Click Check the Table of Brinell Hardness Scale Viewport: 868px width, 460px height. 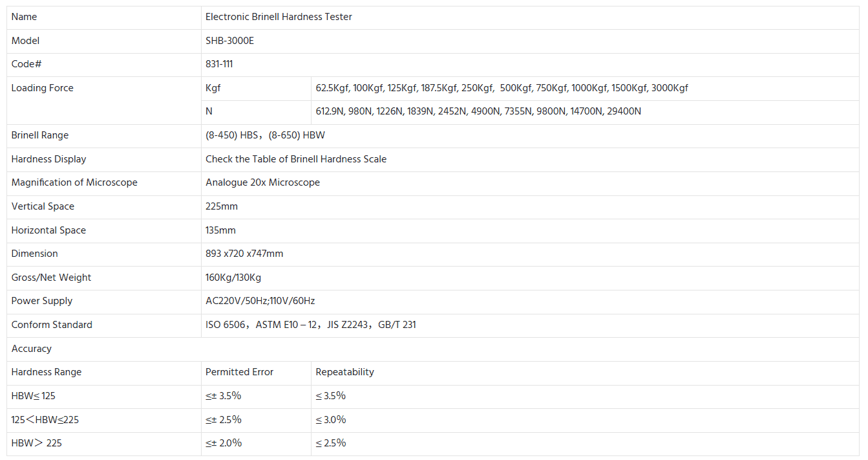(295, 159)
